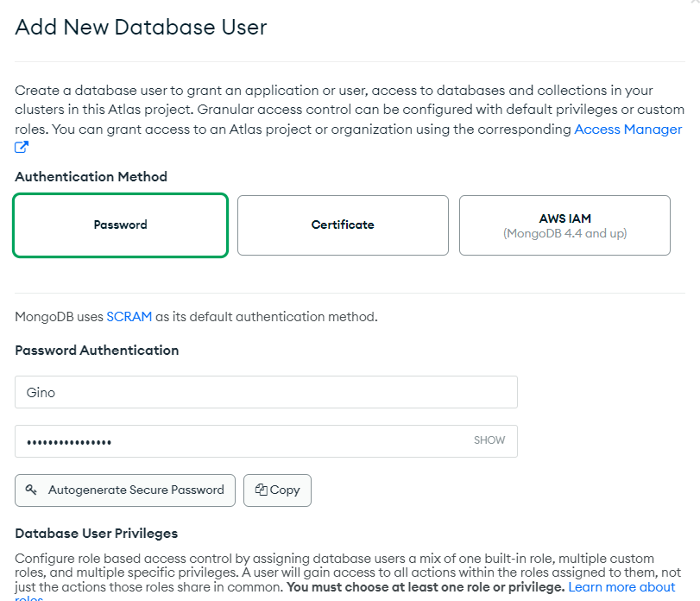Click the clipboard icon on Copy button
The image size is (700, 601).
tap(261, 490)
